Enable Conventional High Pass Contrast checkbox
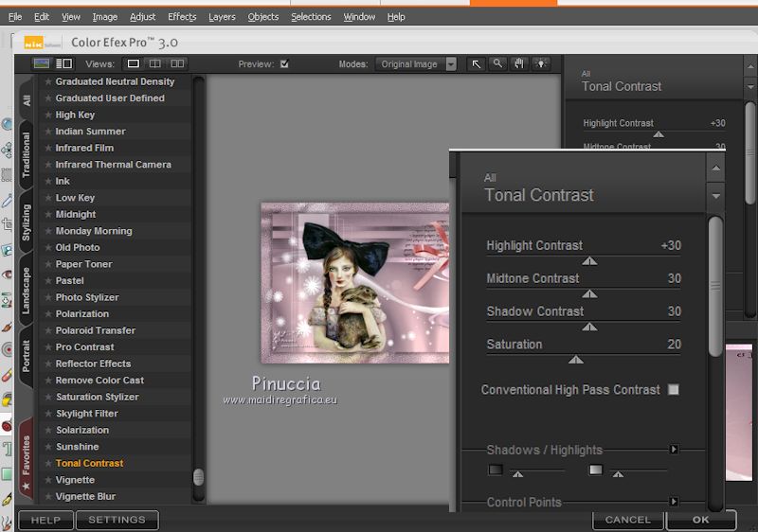Viewport: 758px width, 532px height. (674, 390)
